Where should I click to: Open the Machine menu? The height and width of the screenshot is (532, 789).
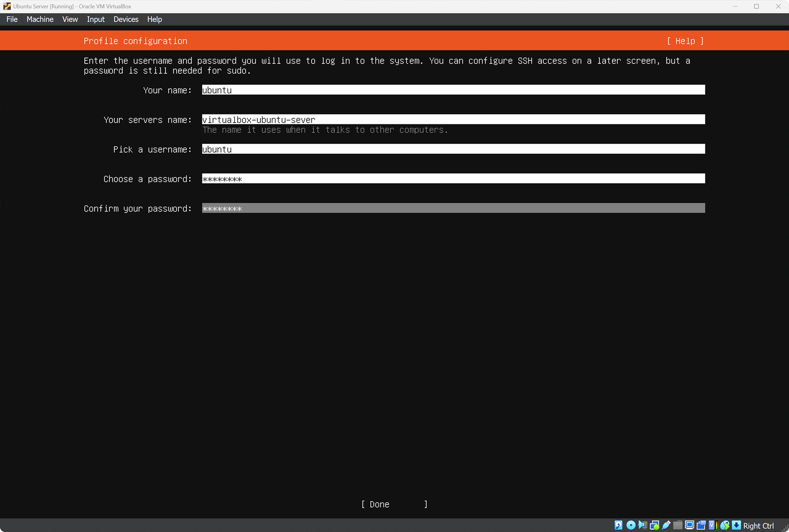40,19
